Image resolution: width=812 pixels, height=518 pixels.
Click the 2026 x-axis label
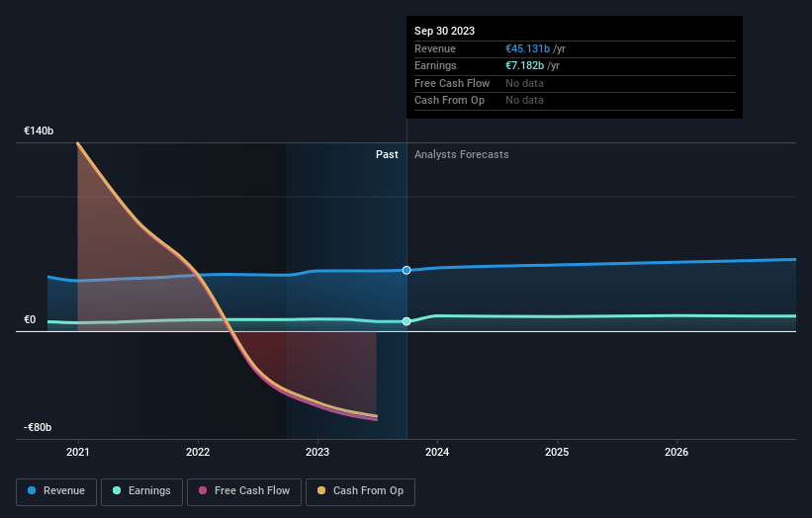tap(677, 453)
